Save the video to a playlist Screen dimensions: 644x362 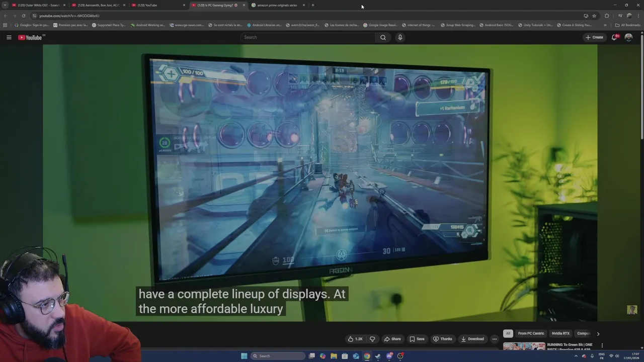click(x=417, y=339)
